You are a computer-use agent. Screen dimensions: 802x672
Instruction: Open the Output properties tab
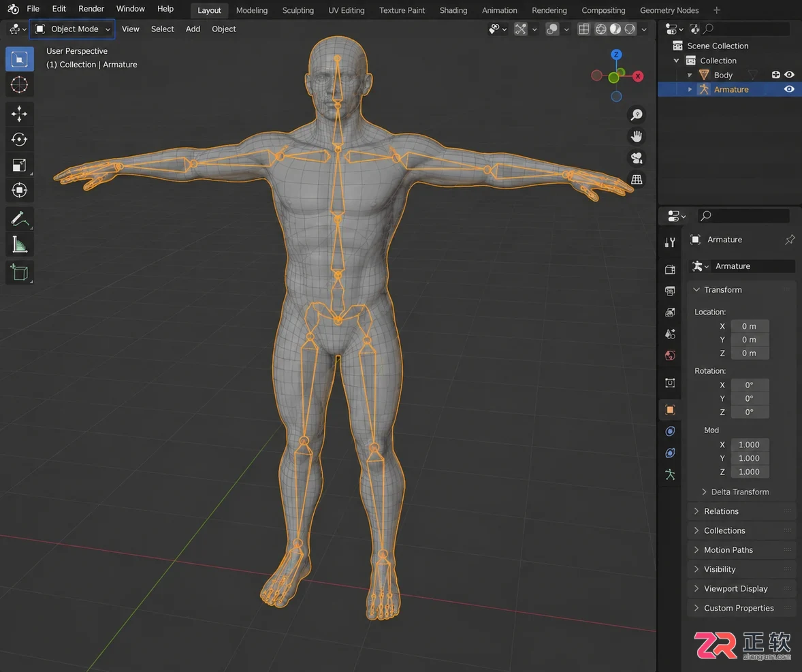tap(670, 291)
